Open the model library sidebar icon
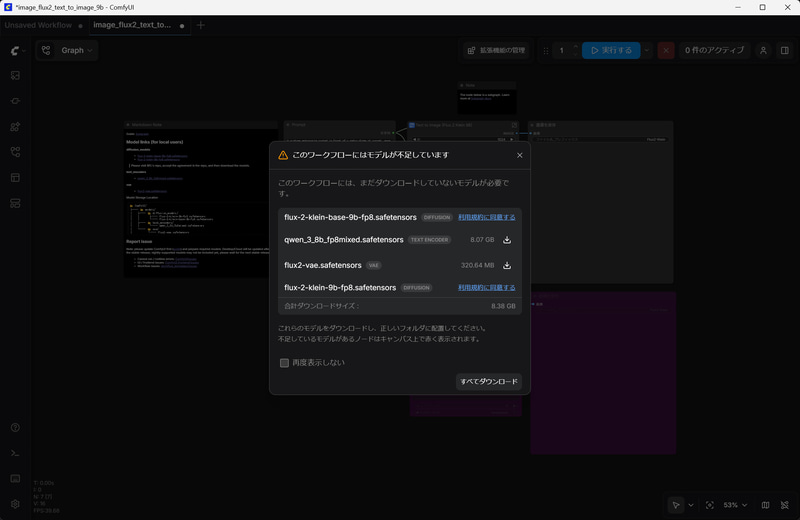 pyautogui.click(x=15, y=127)
